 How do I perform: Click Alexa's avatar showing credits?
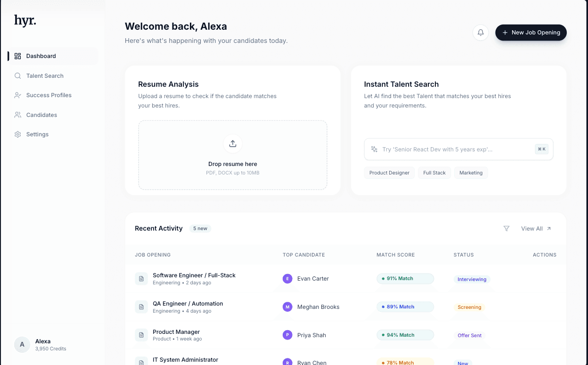point(22,345)
